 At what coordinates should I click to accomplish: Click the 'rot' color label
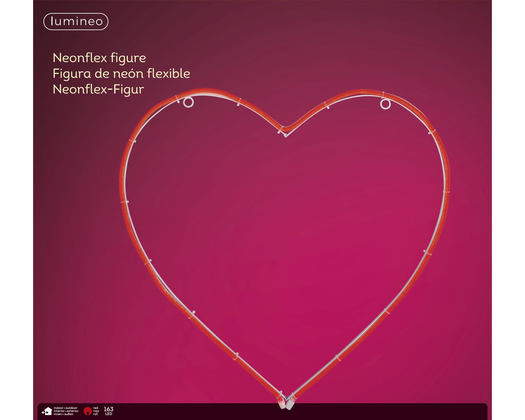click(x=95, y=414)
